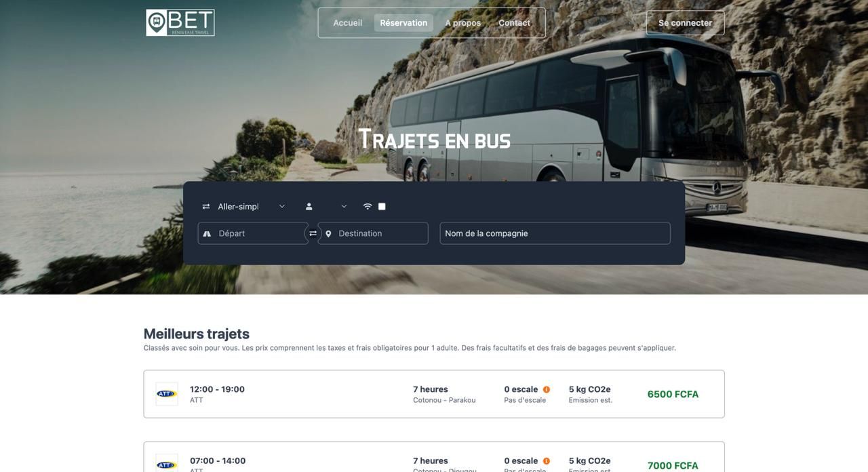The height and width of the screenshot is (472, 868).
Task: Click the location pin icon in the Destination field
Action: point(328,233)
